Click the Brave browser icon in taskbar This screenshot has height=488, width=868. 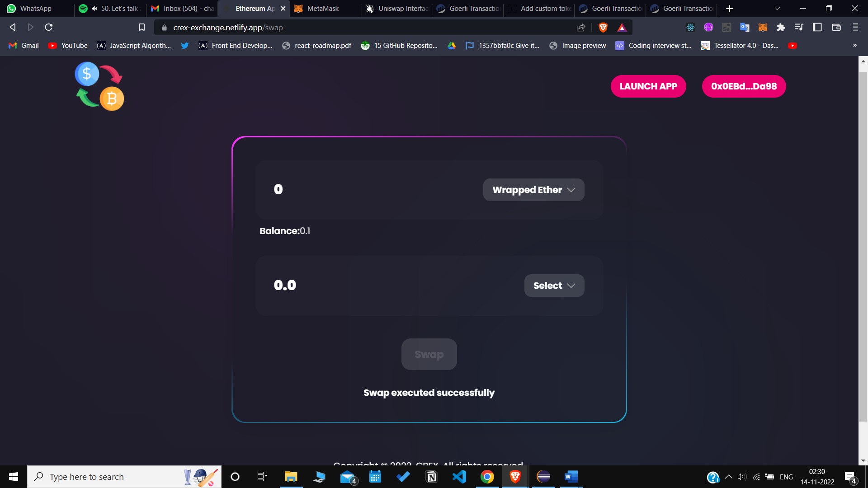tap(515, 476)
